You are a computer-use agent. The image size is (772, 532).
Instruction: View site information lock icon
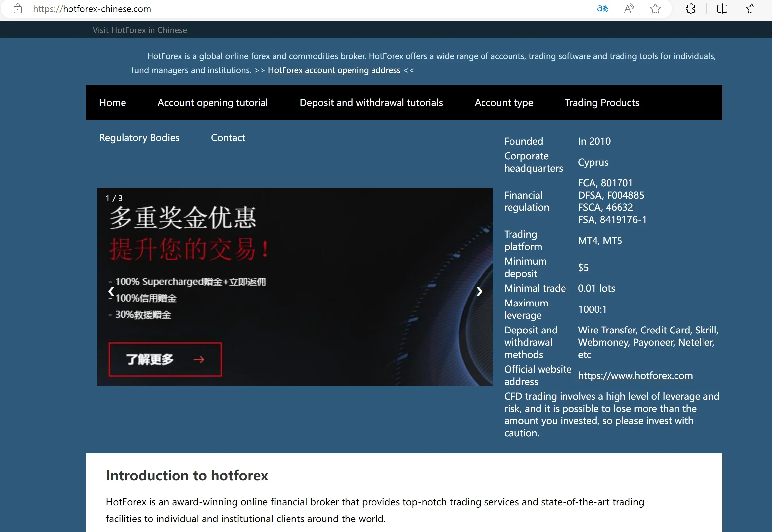pos(18,9)
